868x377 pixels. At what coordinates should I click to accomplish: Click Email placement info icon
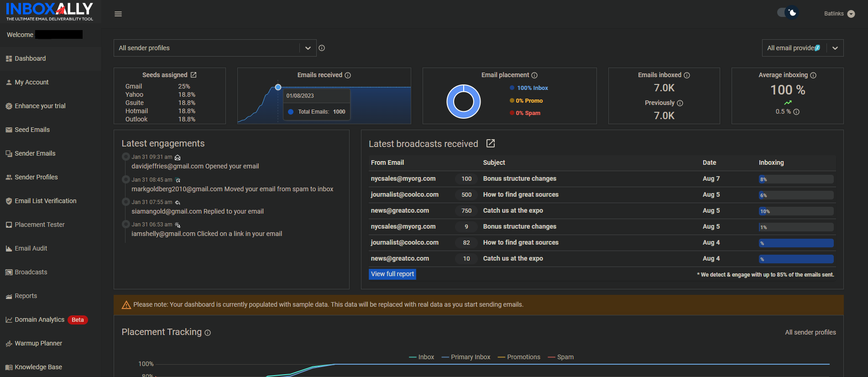534,75
